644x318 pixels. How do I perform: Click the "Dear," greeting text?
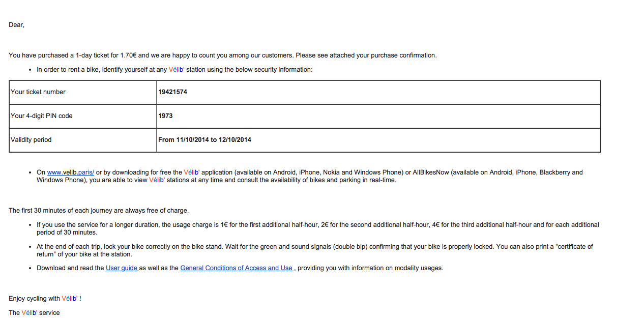pos(16,25)
